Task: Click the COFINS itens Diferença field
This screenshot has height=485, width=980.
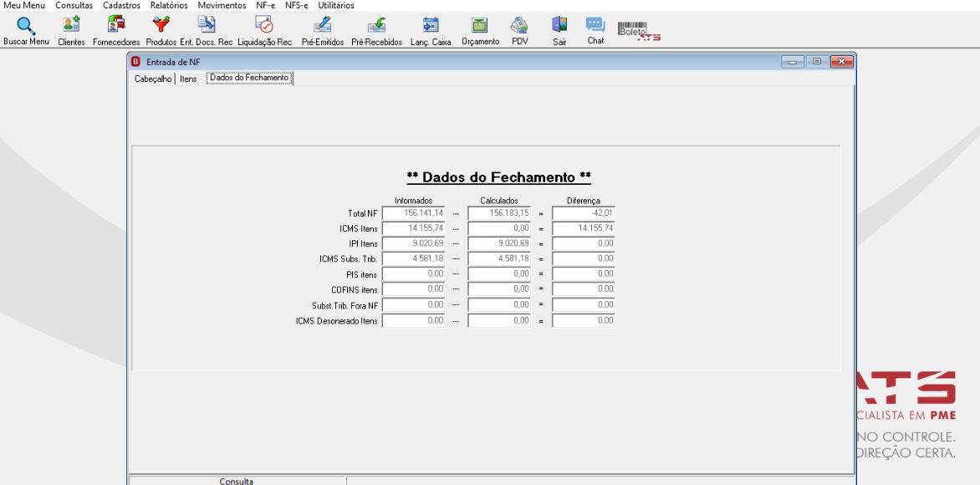Action: tap(583, 289)
